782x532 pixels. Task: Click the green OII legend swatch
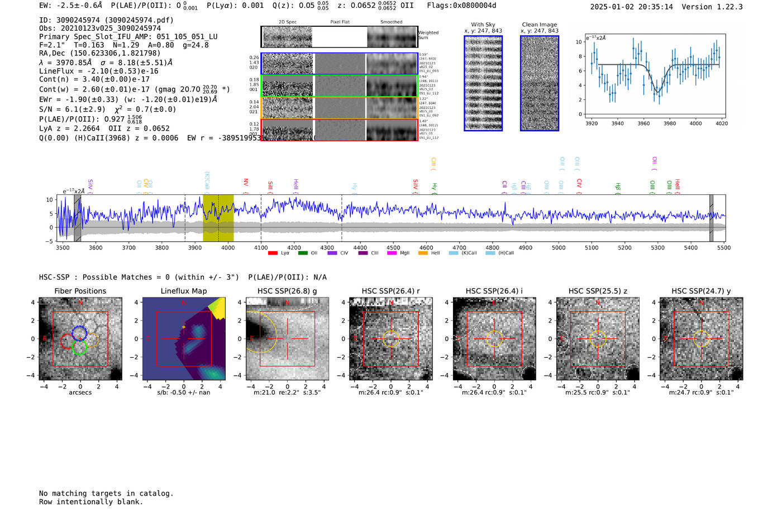click(x=303, y=253)
